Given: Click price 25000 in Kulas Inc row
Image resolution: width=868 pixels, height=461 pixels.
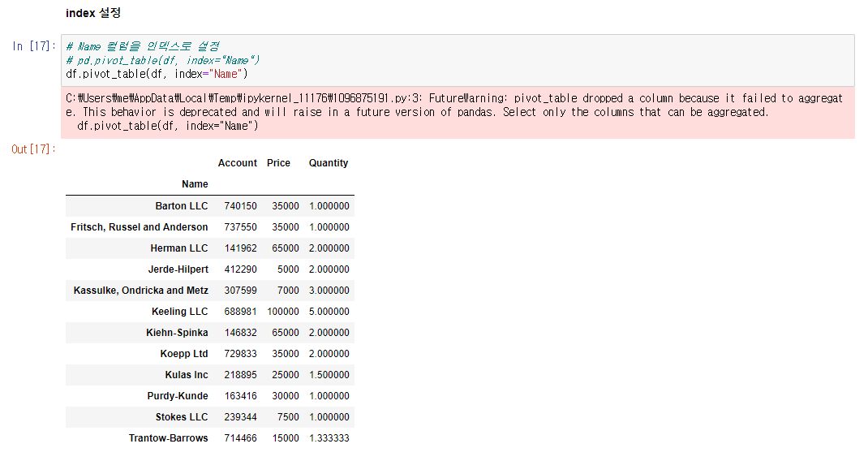Looking at the screenshot, I should point(285,374).
